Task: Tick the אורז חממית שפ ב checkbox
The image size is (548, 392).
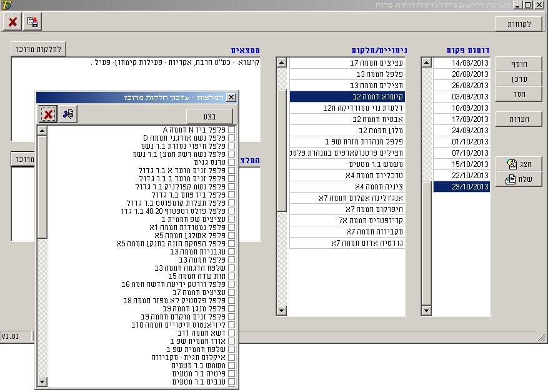Action: point(231,341)
